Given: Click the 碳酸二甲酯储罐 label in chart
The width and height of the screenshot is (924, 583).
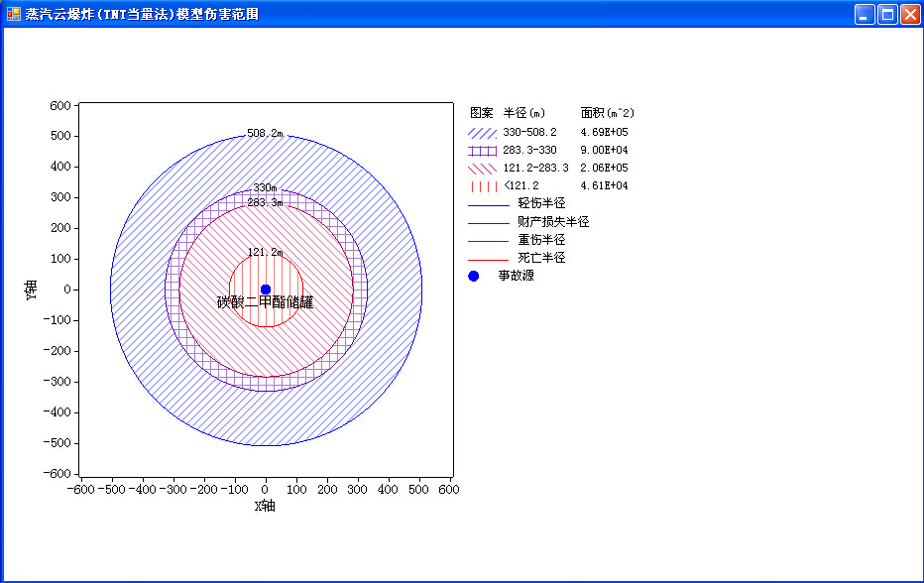Looking at the screenshot, I should [265, 302].
